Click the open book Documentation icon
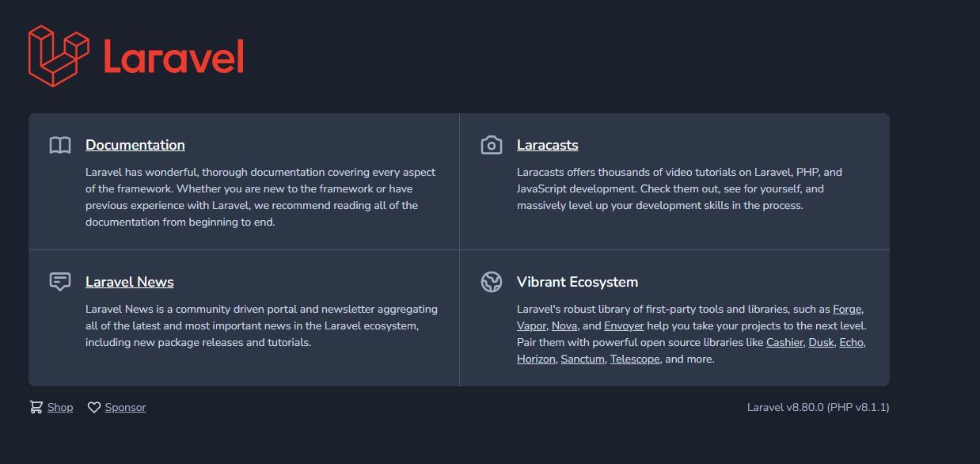The width and height of the screenshot is (980, 464). 60,146
